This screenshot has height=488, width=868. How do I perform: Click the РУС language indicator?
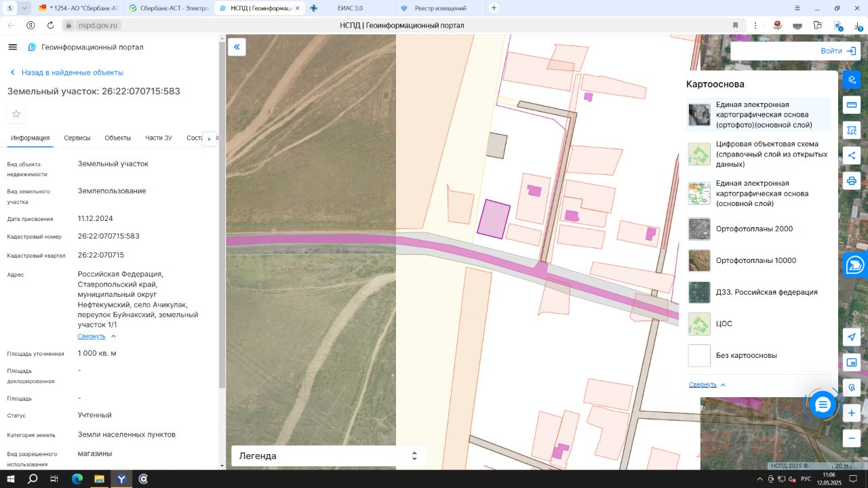tap(806, 479)
